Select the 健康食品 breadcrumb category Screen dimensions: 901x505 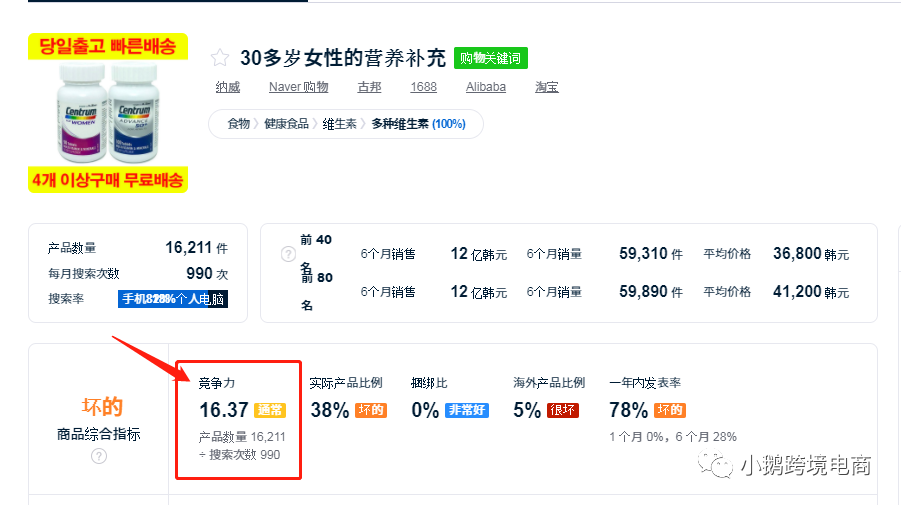point(286,124)
